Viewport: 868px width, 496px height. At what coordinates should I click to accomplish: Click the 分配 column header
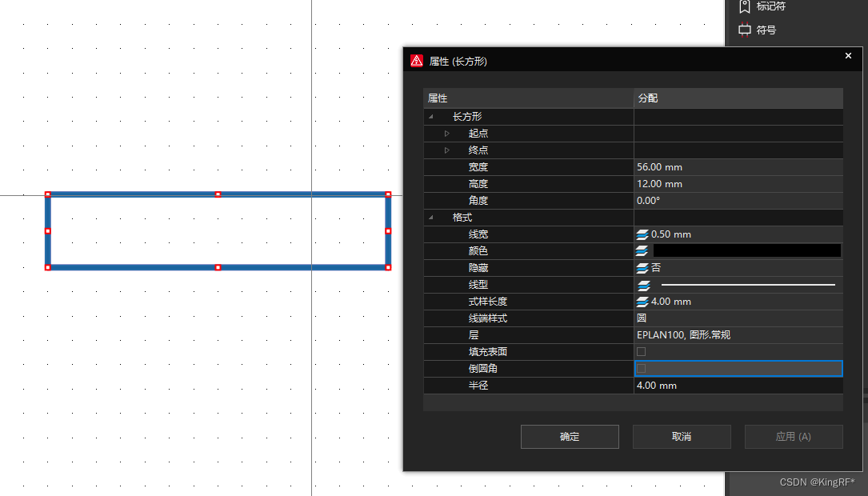738,98
